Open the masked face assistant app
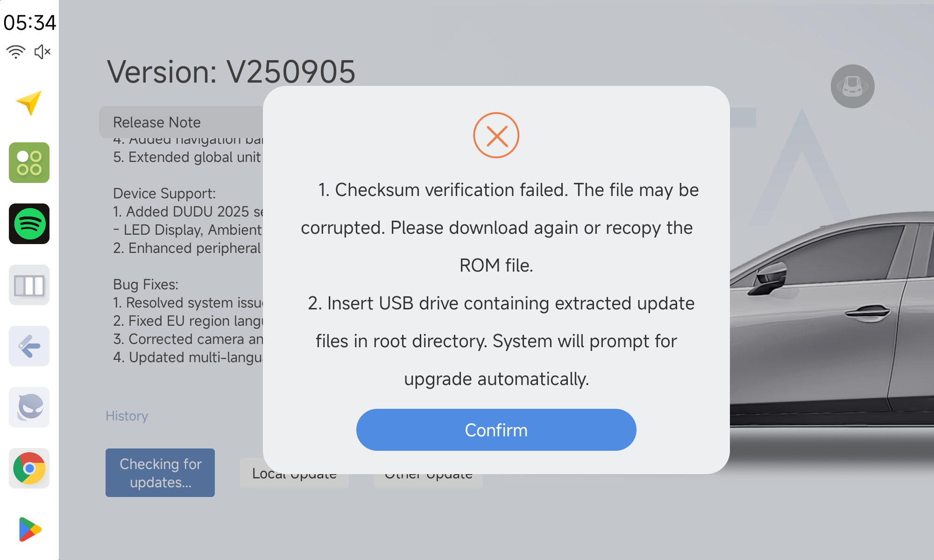Screen dimensions: 934x560 pyautogui.click(x=29, y=407)
